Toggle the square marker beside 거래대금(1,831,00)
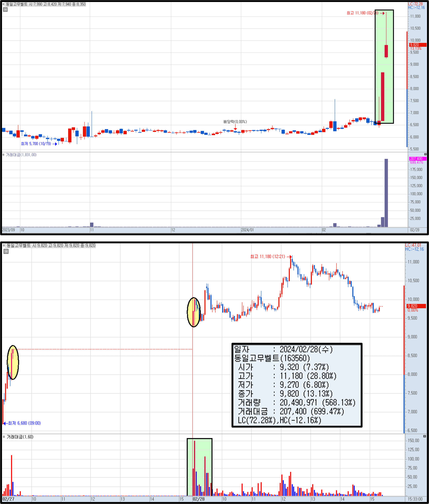 click(3, 155)
